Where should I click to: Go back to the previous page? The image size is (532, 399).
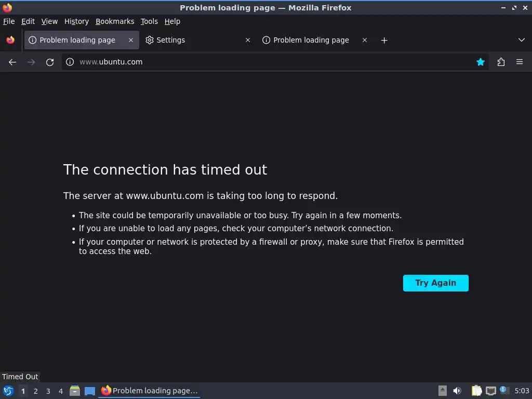(12, 62)
